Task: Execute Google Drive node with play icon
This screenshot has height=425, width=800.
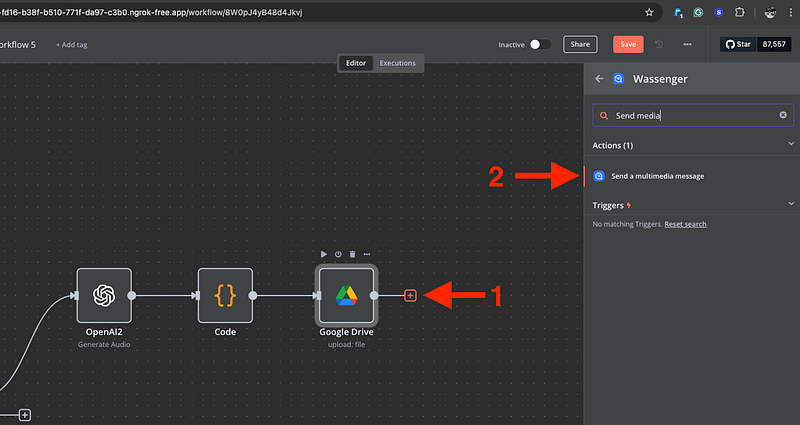Action: (x=324, y=254)
